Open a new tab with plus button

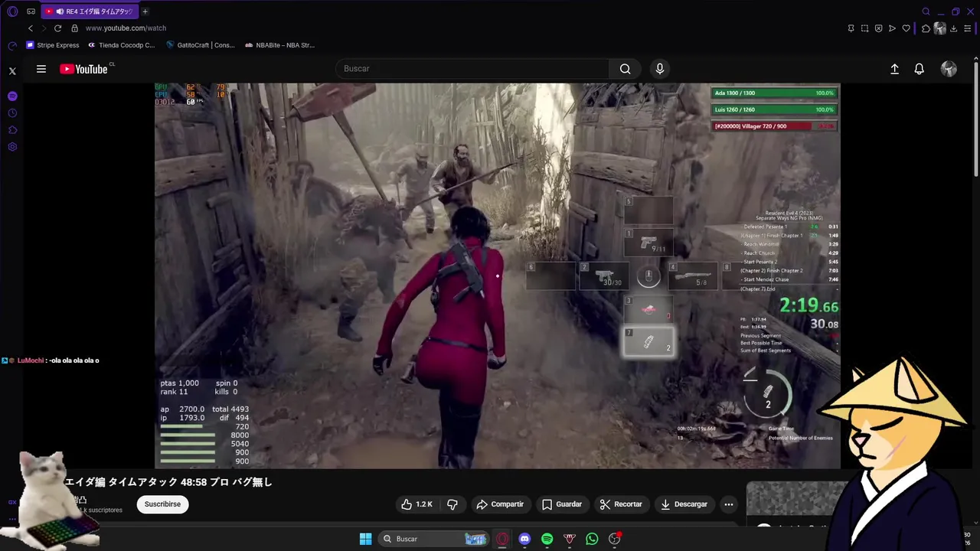(x=145, y=11)
